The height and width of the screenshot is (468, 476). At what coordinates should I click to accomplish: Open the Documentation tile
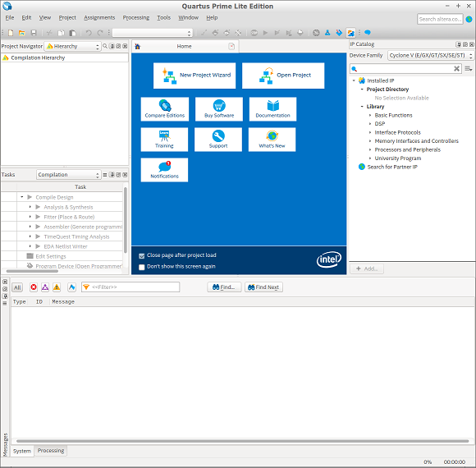(272, 109)
